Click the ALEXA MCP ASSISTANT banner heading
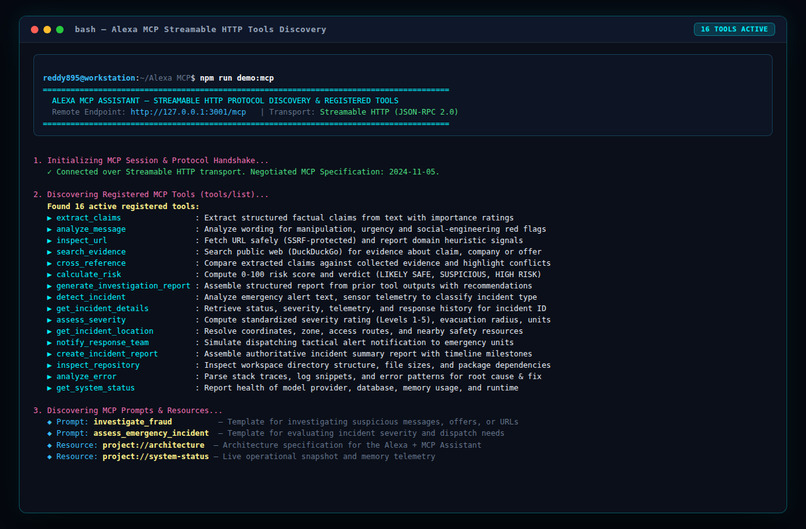 225,101
